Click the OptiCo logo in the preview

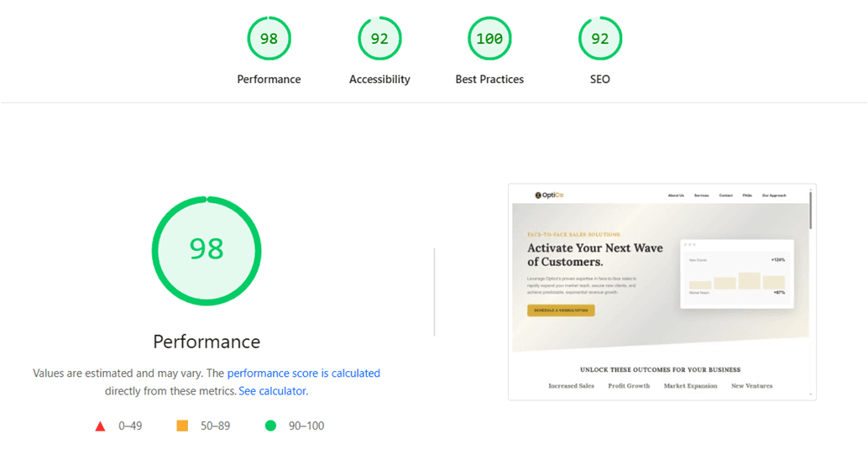tap(549, 196)
